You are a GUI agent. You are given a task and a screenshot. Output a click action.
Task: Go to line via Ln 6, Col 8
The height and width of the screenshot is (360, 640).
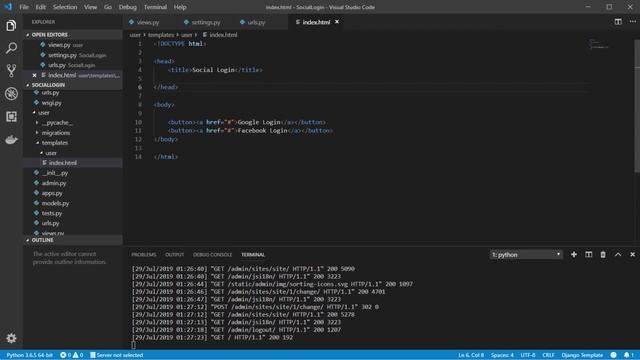[x=471, y=355]
